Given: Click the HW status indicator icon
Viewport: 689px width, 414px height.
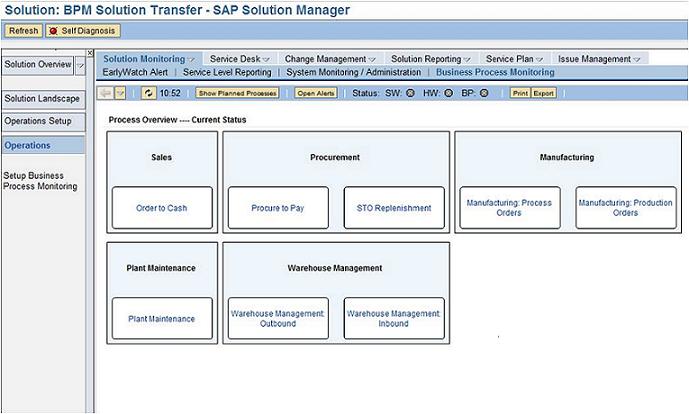Looking at the screenshot, I should coord(448,93).
